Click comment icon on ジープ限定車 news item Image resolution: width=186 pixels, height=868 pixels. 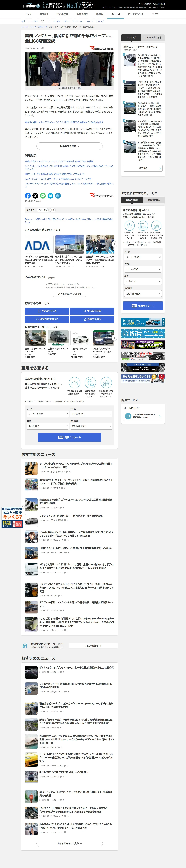tap(68, 472)
